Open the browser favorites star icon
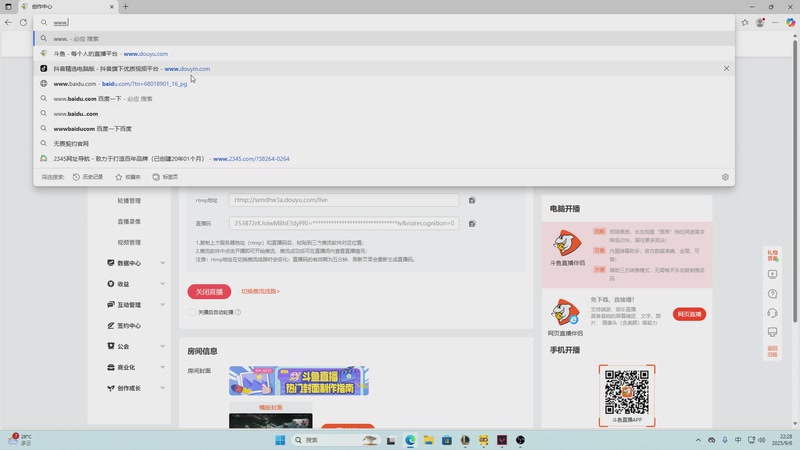 745,22
